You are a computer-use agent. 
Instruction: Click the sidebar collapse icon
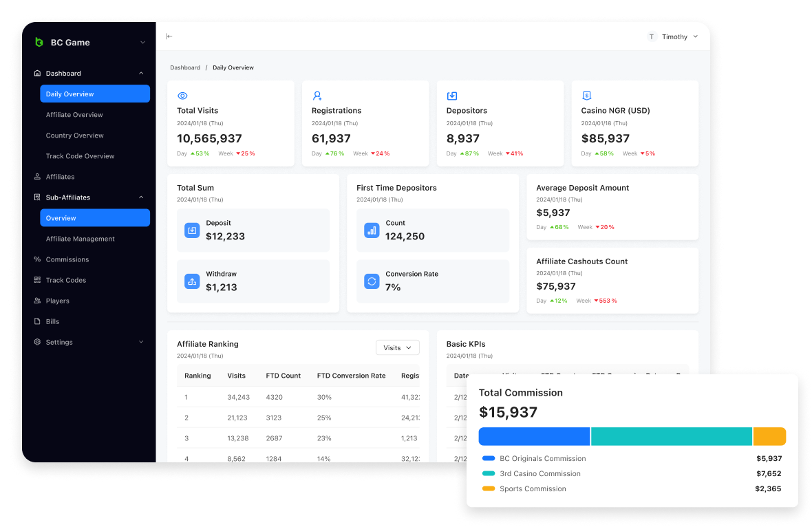click(169, 36)
